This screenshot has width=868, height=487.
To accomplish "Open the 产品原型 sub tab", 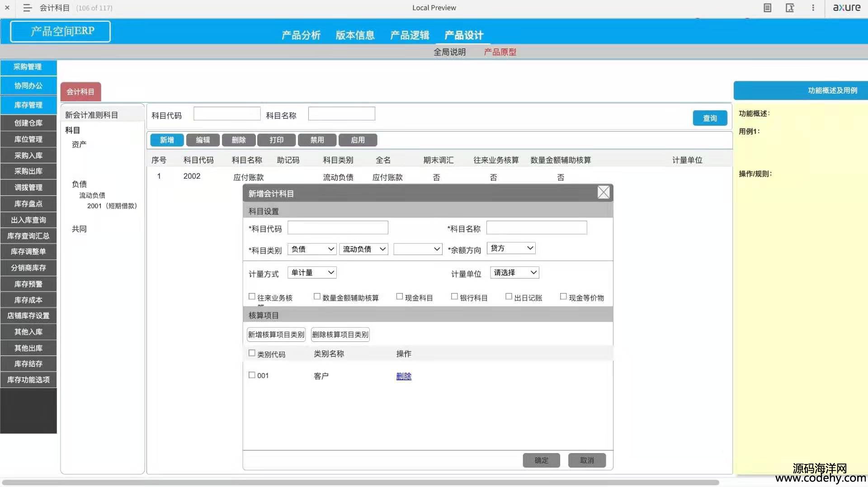I will 500,52.
